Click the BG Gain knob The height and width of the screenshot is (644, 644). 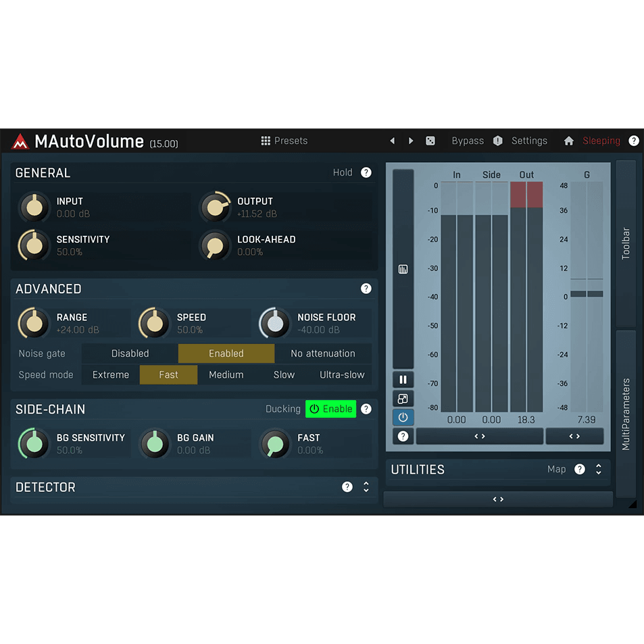pyautogui.click(x=155, y=443)
